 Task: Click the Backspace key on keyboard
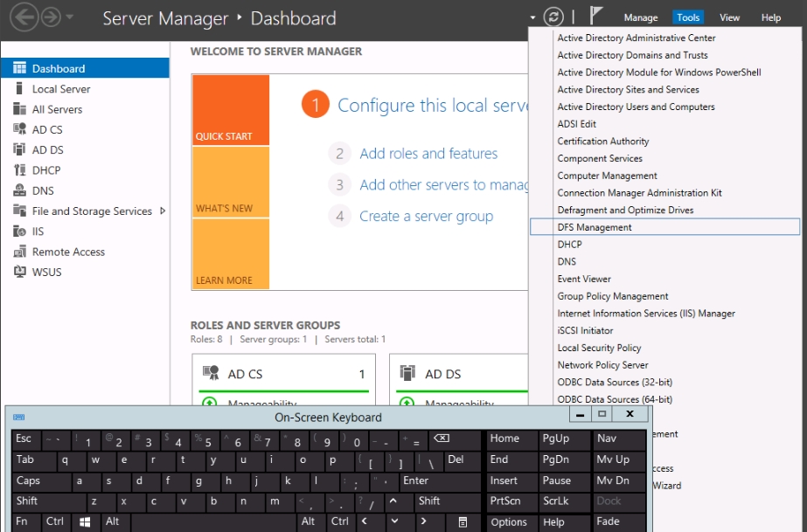coord(456,440)
